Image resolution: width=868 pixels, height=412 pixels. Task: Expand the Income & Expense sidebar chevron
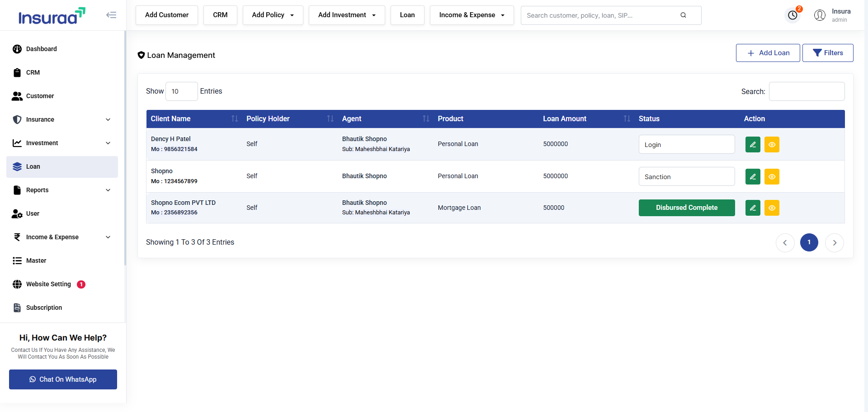tap(108, 237)
